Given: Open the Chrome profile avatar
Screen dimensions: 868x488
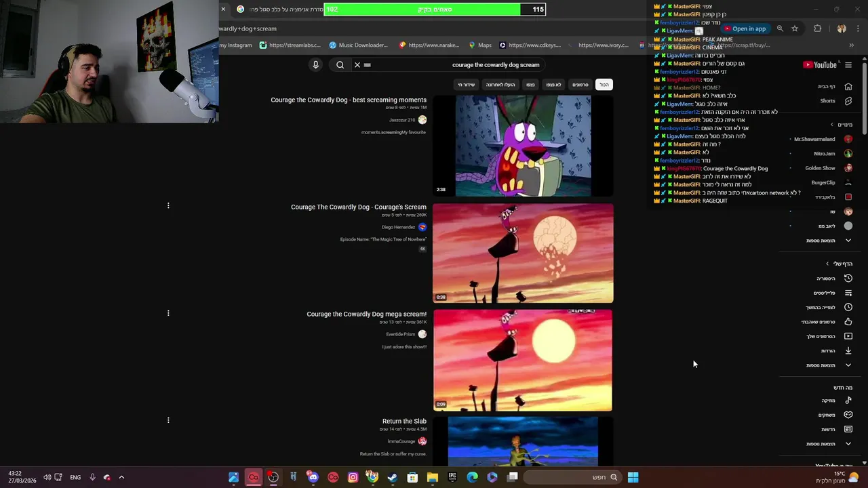Looking at the screenshot, I should coord(842,28).
